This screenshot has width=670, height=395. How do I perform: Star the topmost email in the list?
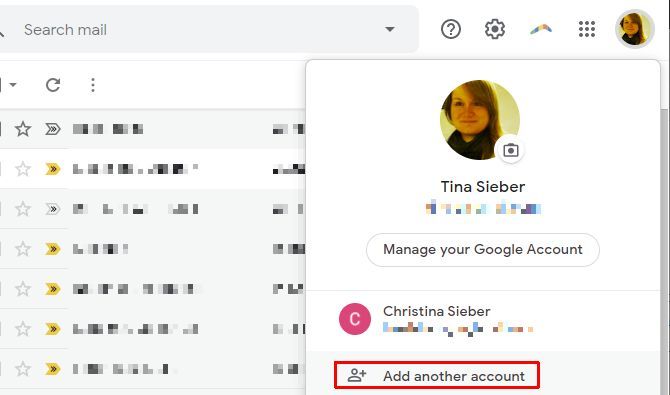coord(23,129)
